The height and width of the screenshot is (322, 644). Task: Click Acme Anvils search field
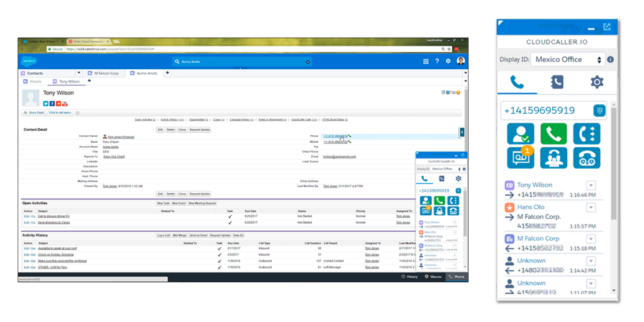[x=241, y=62]
